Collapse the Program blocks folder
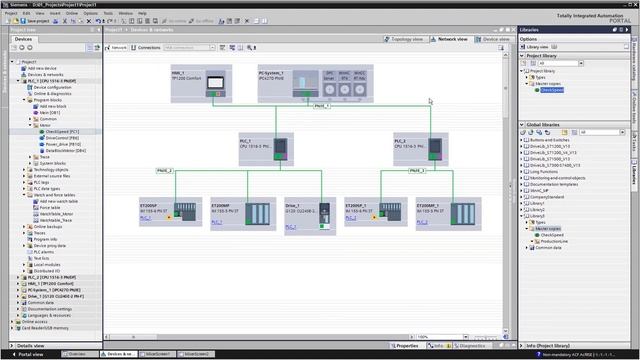The height and width of the screenshot is (360, 640). coord(24,100)
